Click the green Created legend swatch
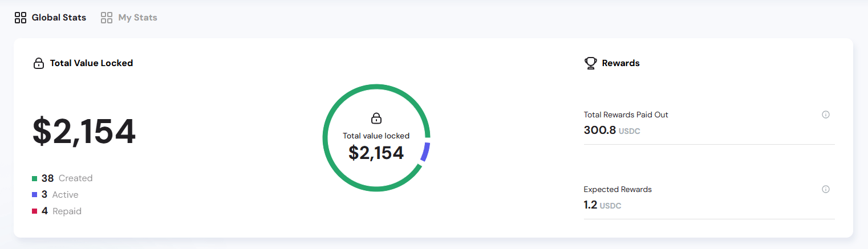This screenshot has width=868, height=249. tap(35, 178)
